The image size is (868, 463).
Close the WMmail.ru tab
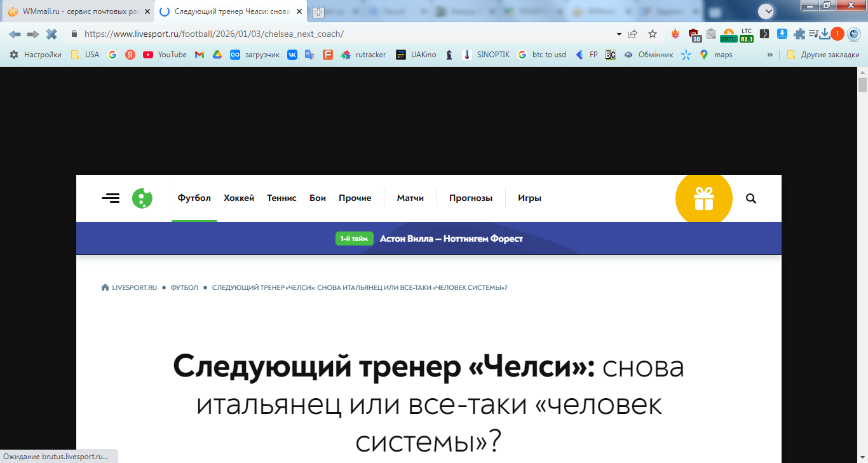[x=147, y=11]
